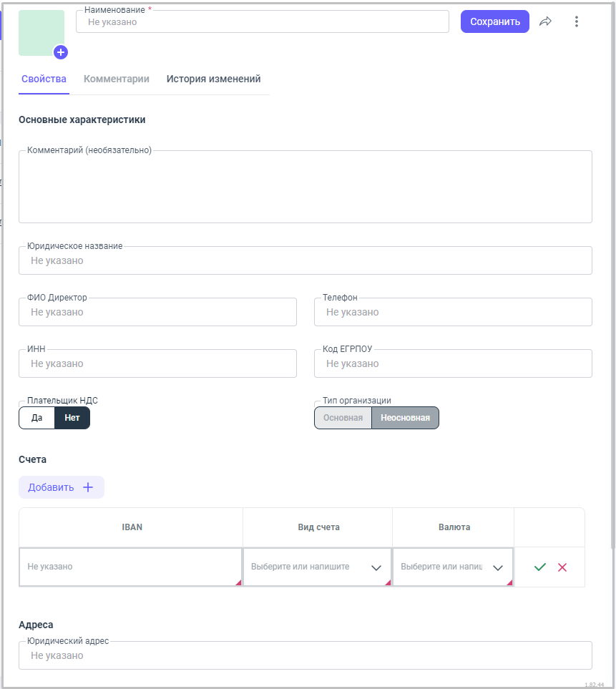
Task: Set Тип организации to Неосновная
Action: 405,418
